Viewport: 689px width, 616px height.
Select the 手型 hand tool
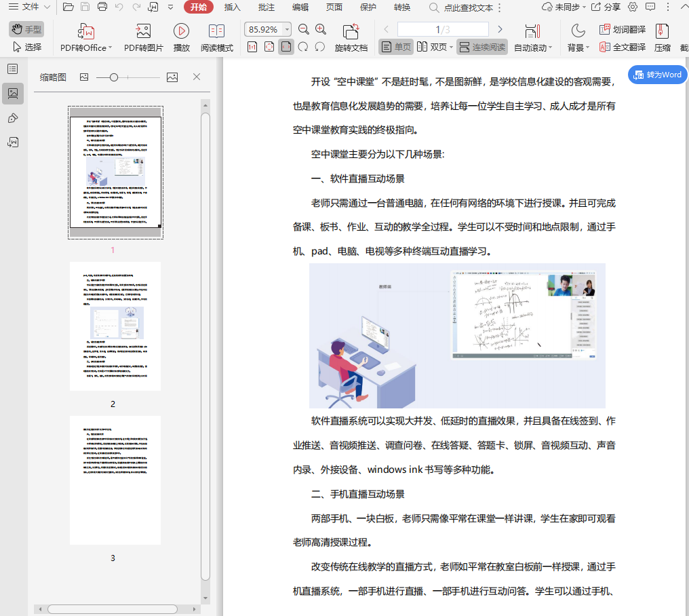tap(26, 29)
